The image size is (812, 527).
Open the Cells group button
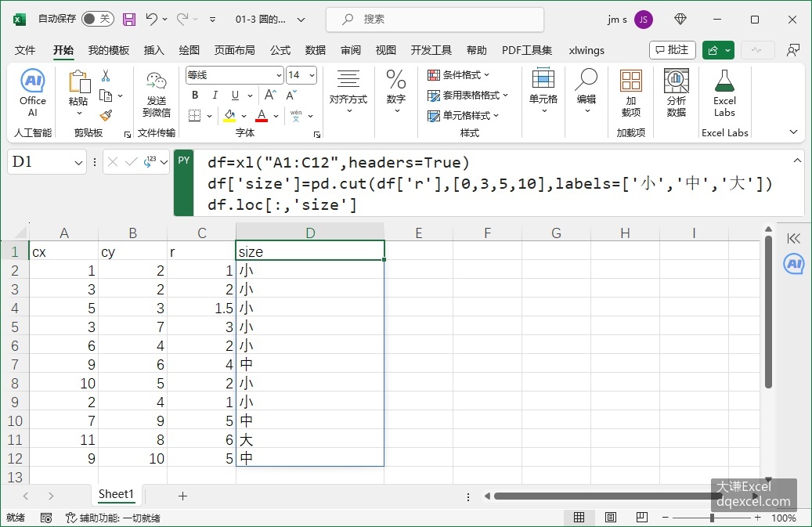pyautogui.click(x=543, y=92)
